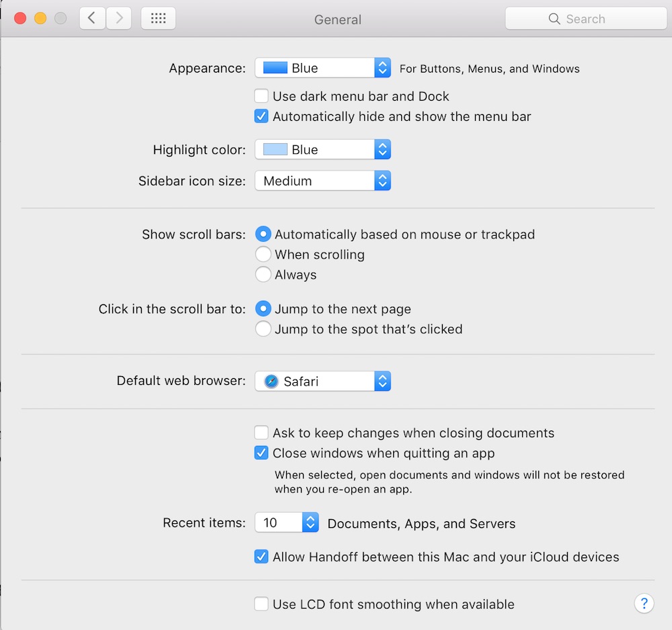Open help with the question mark button
Screen dimensions: 672x630
point(644,602)
